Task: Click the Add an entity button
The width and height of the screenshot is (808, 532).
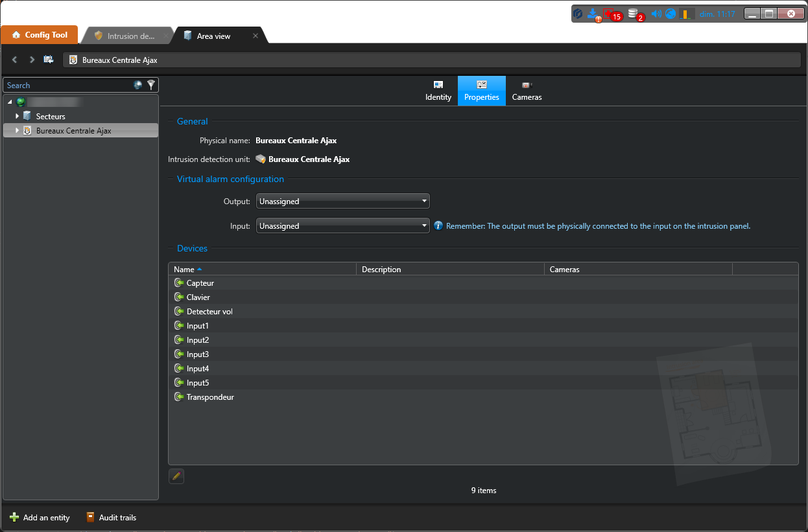Action: pyautogui.click(x=40, y=518)
